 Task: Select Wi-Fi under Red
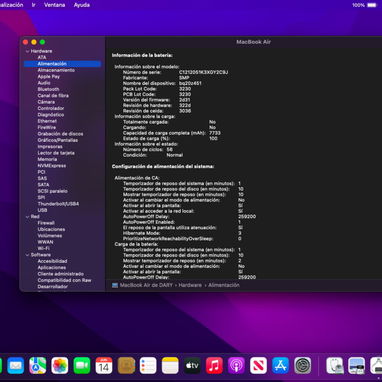(x=44, y=248)
